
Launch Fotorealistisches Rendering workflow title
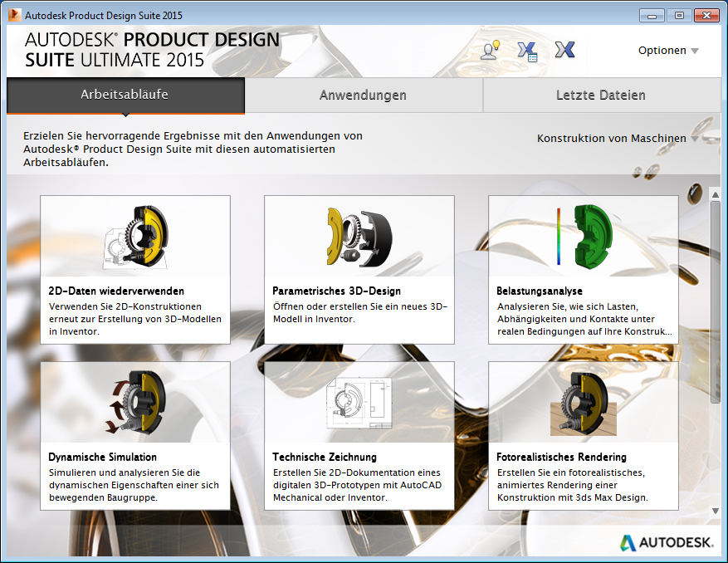click(x=561, y=457)
